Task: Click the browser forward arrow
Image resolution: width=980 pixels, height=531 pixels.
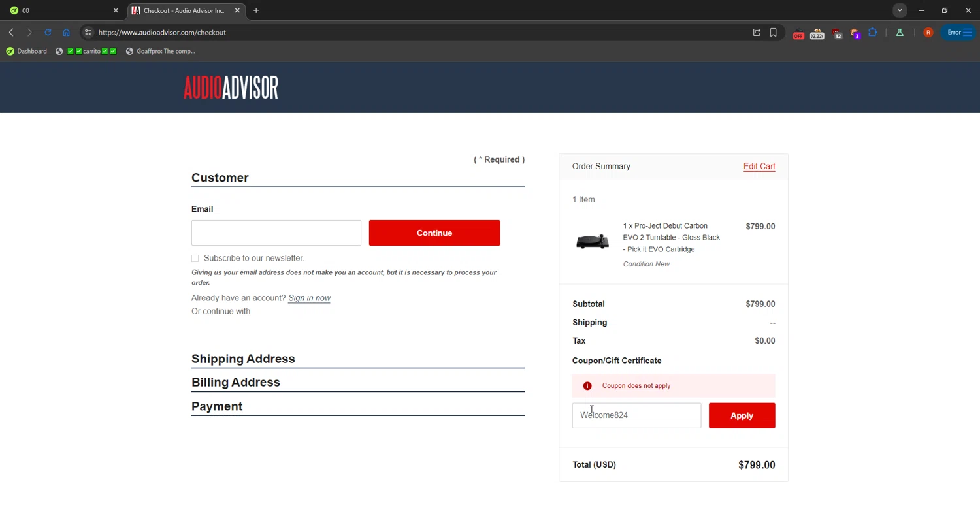Action: click(29, 32)
